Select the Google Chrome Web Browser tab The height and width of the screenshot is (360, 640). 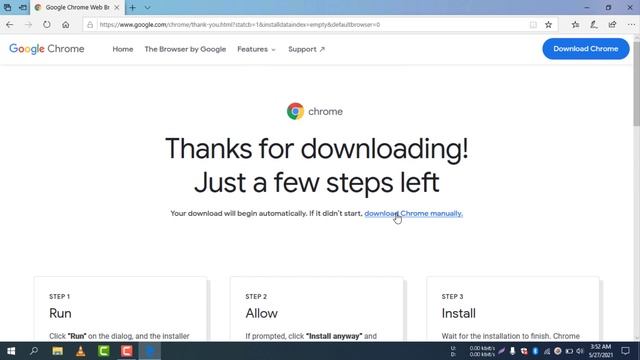click(x=77, y=7)
